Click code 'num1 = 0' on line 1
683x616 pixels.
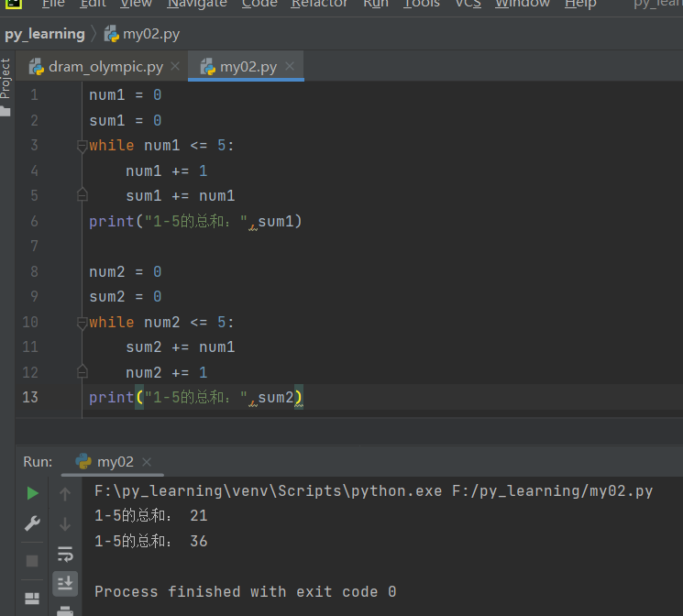point(126,95)
